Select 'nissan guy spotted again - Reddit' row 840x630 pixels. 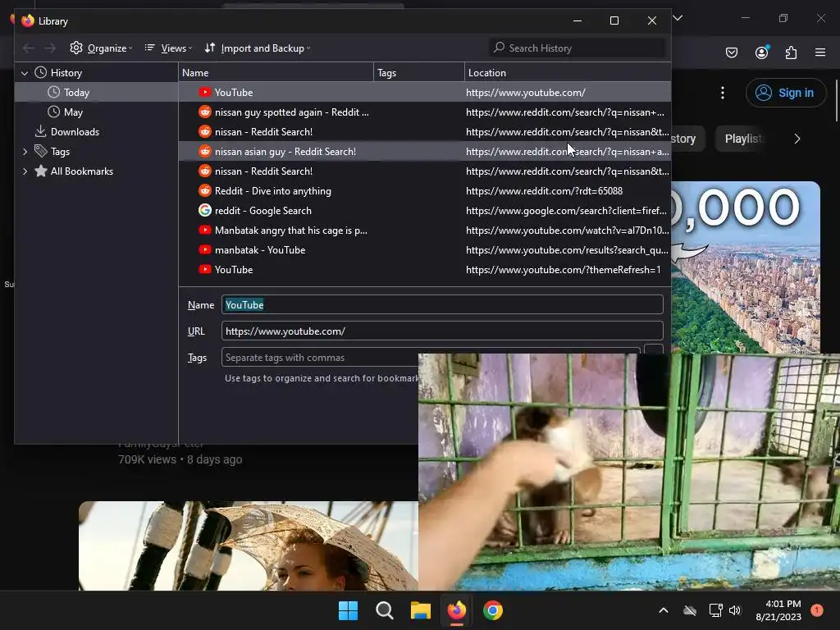424,112
